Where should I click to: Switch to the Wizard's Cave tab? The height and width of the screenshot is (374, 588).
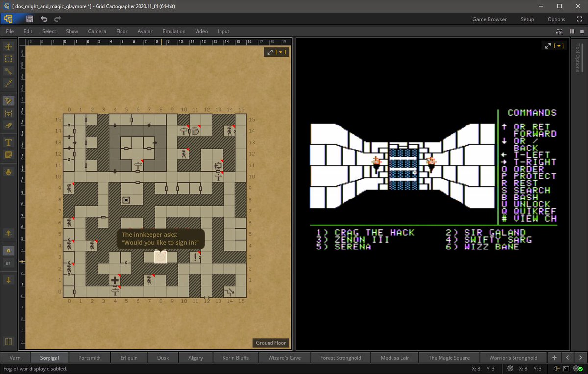pos(285,358)
